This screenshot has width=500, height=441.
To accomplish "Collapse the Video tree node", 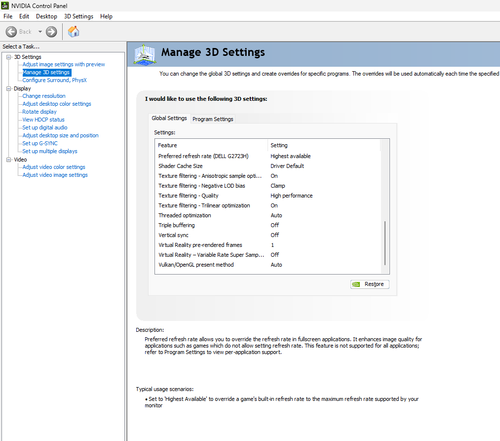I will 9,160.
